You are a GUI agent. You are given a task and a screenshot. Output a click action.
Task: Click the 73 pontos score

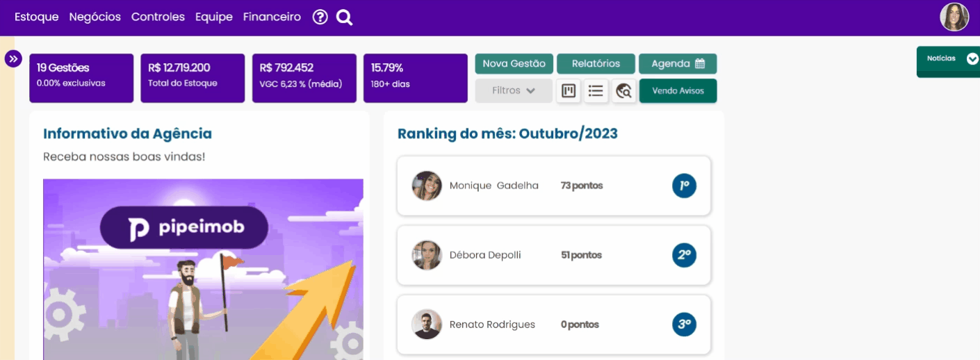click(582, 186)
